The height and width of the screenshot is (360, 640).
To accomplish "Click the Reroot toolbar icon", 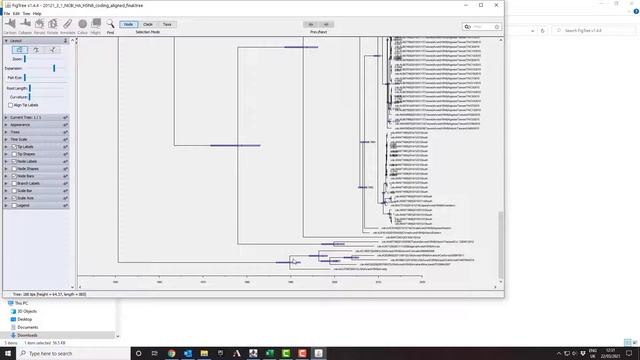I will [x=40, y=24].
